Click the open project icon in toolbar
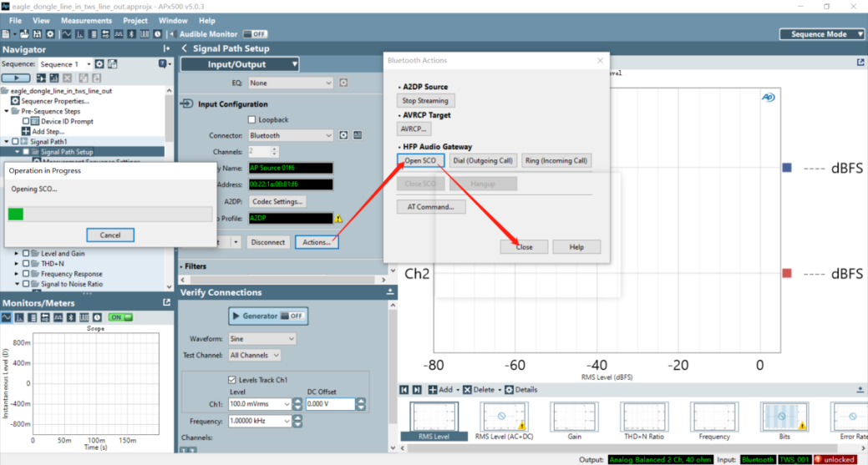Viewport: 868px width, 465px height. (24, 34)
